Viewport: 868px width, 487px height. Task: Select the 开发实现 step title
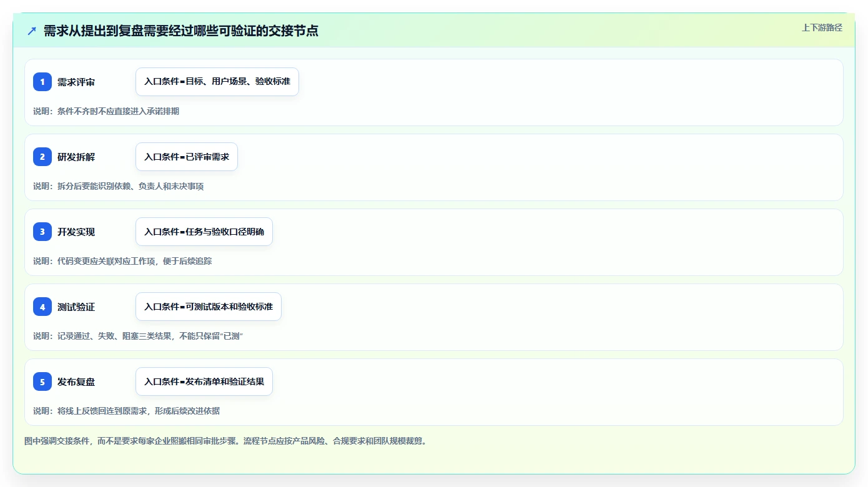[76, 232]
